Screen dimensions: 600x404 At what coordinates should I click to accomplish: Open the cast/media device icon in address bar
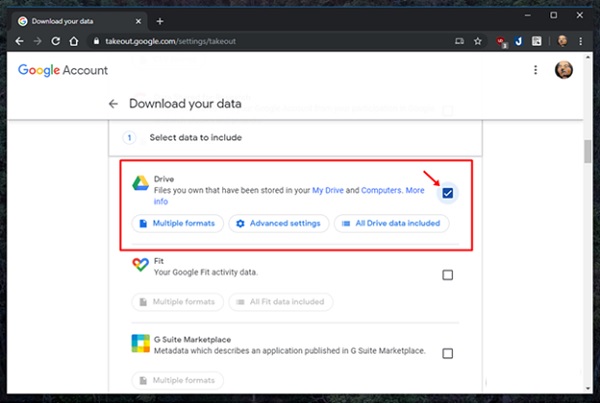460,41
